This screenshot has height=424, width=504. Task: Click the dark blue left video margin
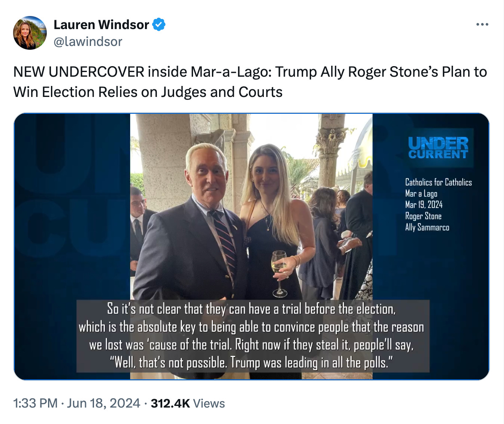tap(72, 246)
